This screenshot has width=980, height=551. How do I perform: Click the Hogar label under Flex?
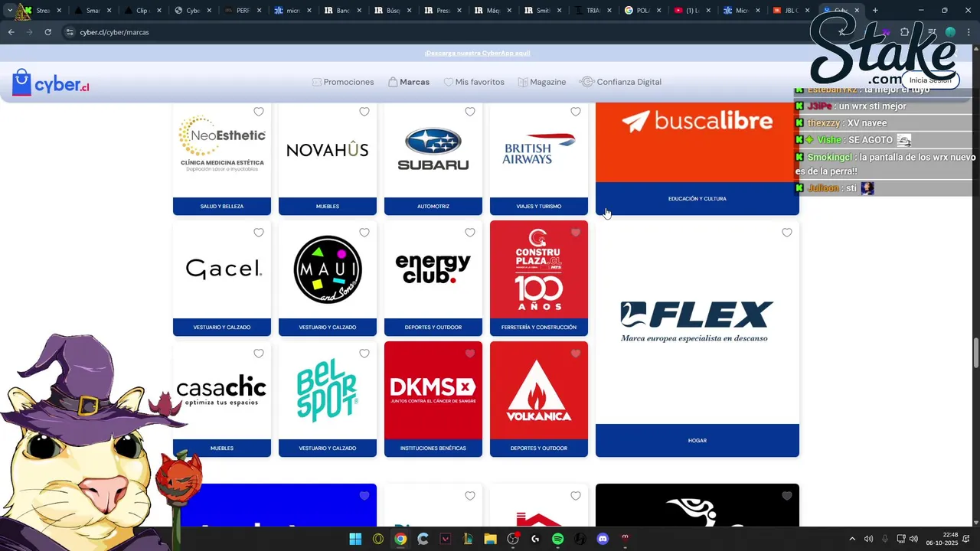697,441
